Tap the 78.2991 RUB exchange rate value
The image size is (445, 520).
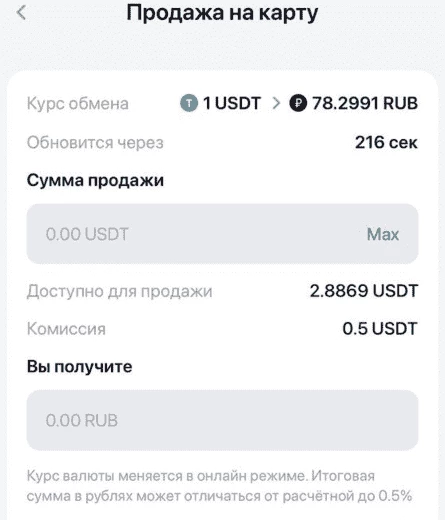coord(365,103)
